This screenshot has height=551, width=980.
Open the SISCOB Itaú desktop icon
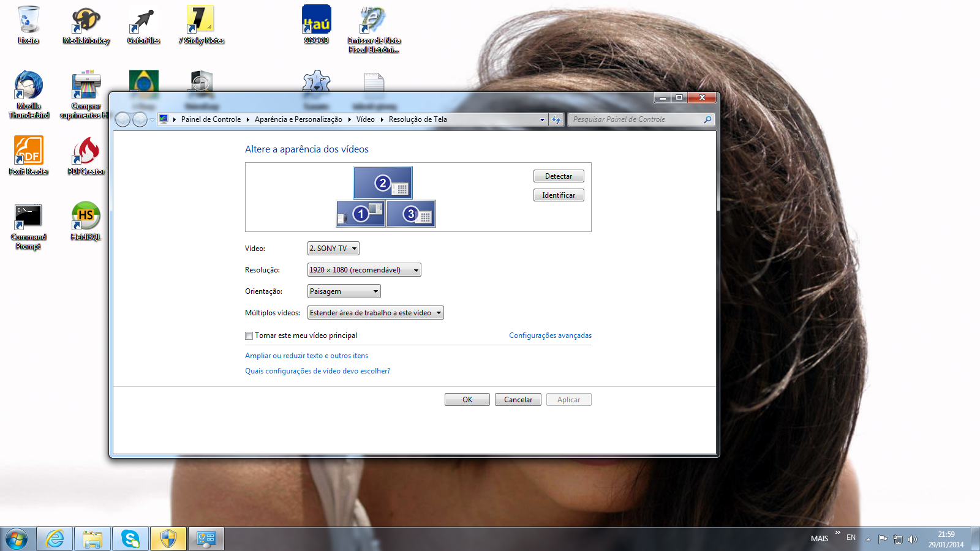pos(317,24)
